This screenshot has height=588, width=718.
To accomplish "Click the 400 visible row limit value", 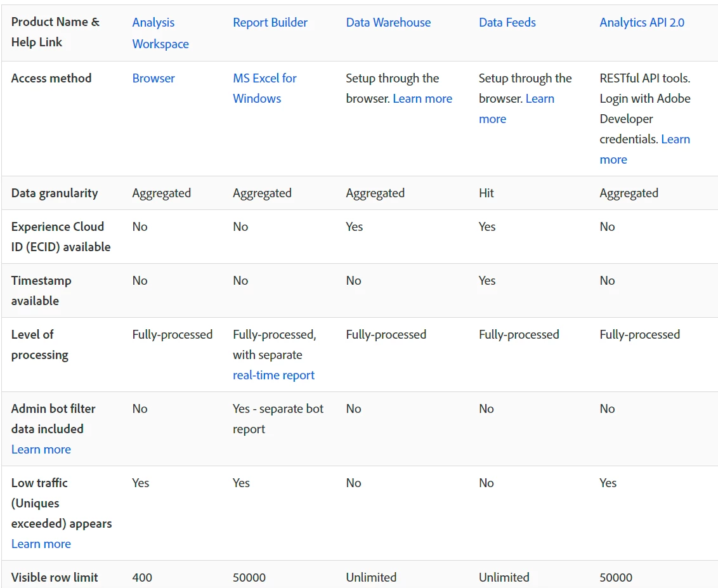I will pos(142,577).
